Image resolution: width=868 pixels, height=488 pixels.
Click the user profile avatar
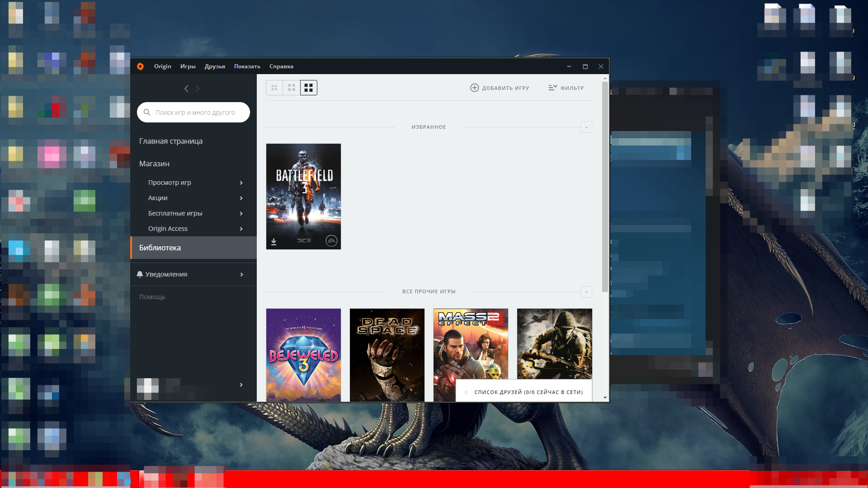click(148, 389)
